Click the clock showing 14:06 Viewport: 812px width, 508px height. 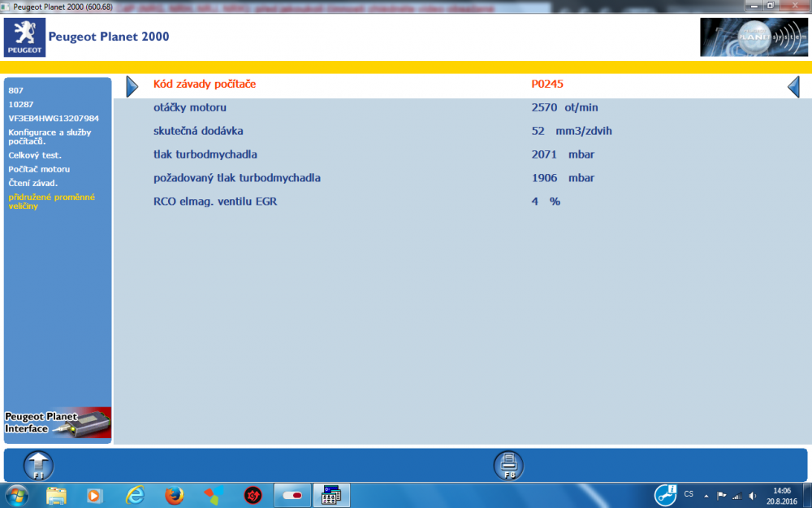click(781, 490)
